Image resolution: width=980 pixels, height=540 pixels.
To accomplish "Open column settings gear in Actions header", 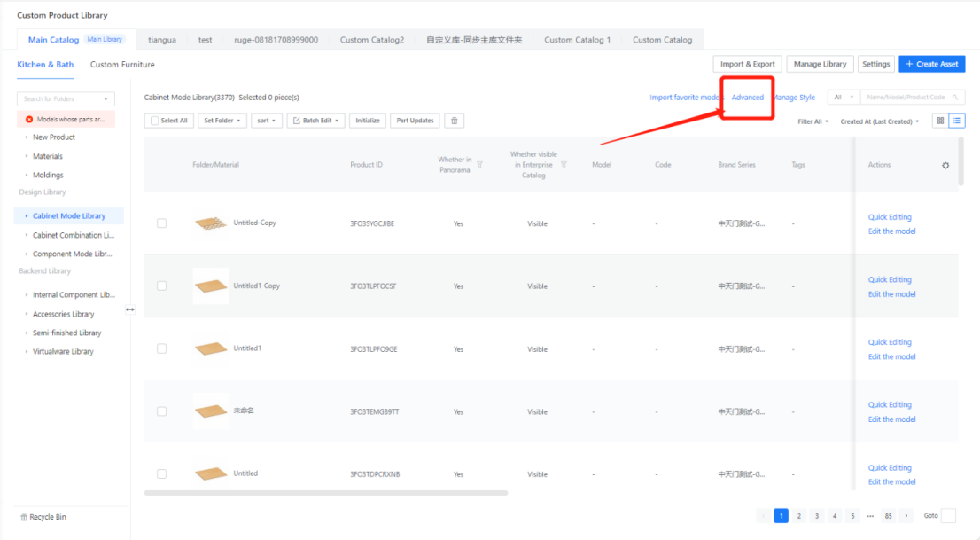I will click(945, 166).
